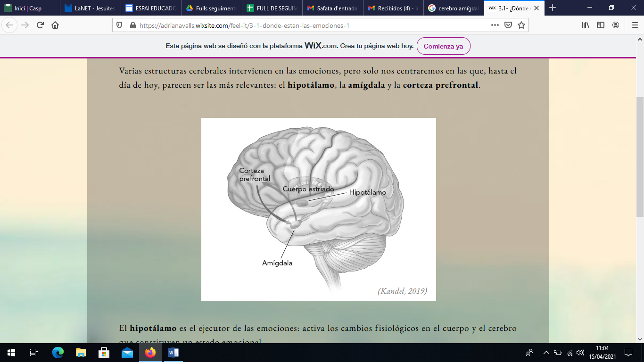The width and height of the screenshot is (644, 362).
Task: Bookmark this page with the star
Action: click(521, 25)
